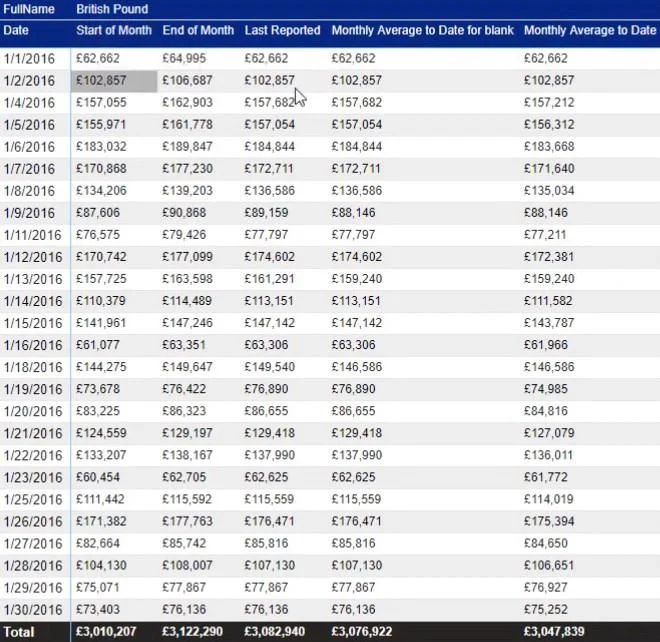Click the £64,995 End of Month value
This screenshot has width=660, height=642.
pyautogui.click(x=184, y=58)
